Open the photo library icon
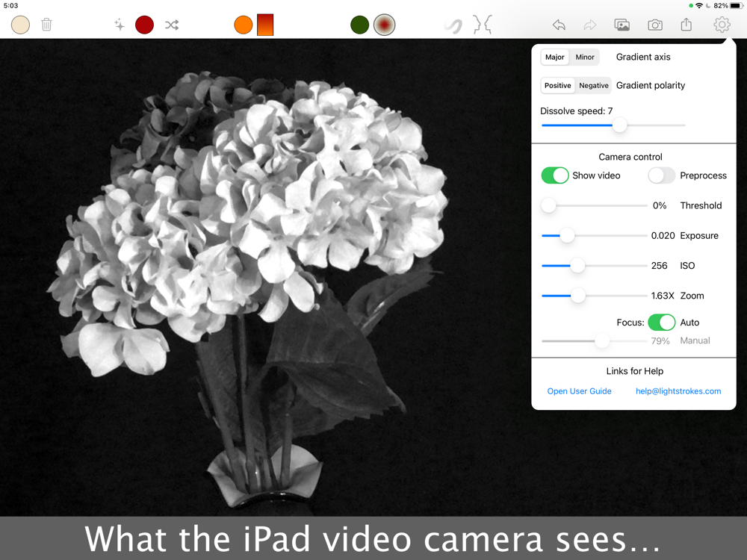Image resolution: width=747 pixels, height=560 pixels. (x=622, y=25)
